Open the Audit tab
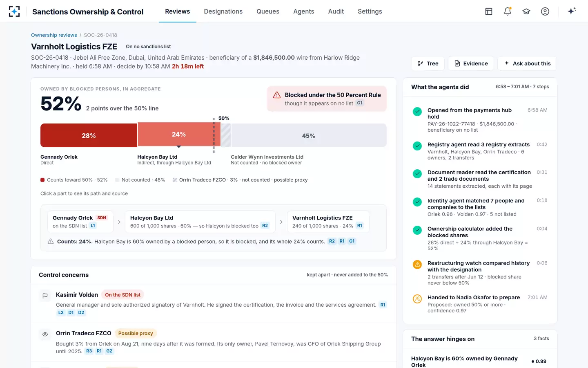The height and width of the screenshot is (368, 588). (336, 11)
